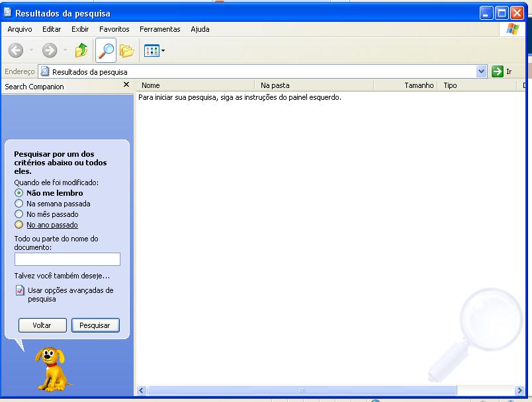Image resolution: width=532 pixels, height=402 pixels.
Task: Expand the address bar dropdown
Action: (481, 71)
